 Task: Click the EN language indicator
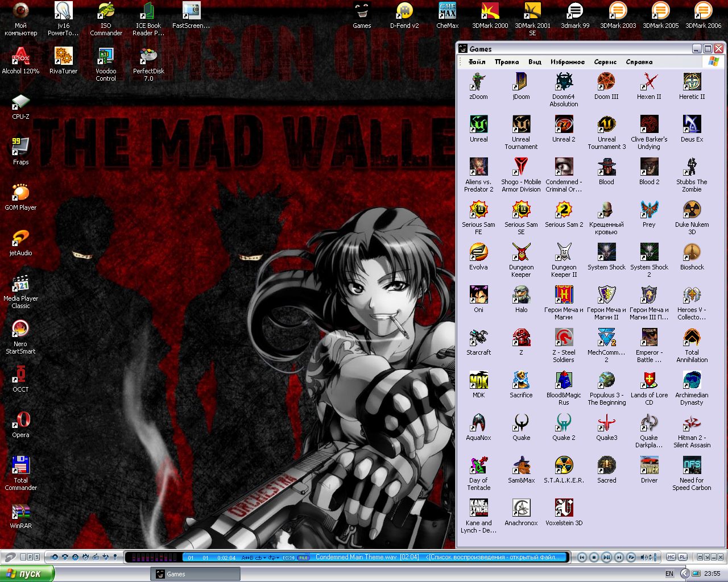point(669,574)
